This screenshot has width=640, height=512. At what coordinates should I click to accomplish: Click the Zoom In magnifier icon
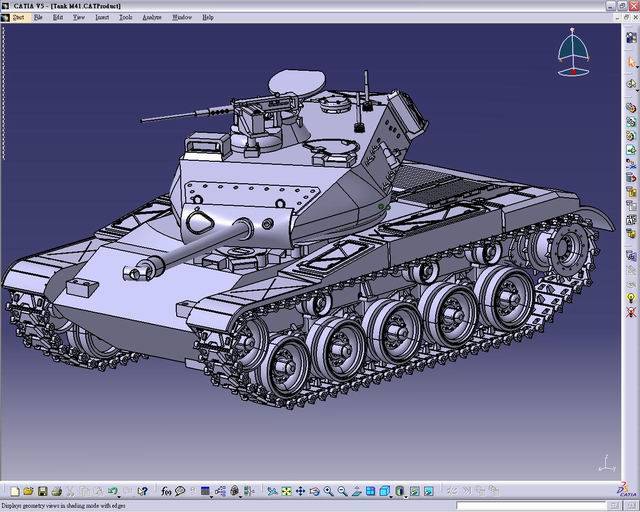(328, 491)
